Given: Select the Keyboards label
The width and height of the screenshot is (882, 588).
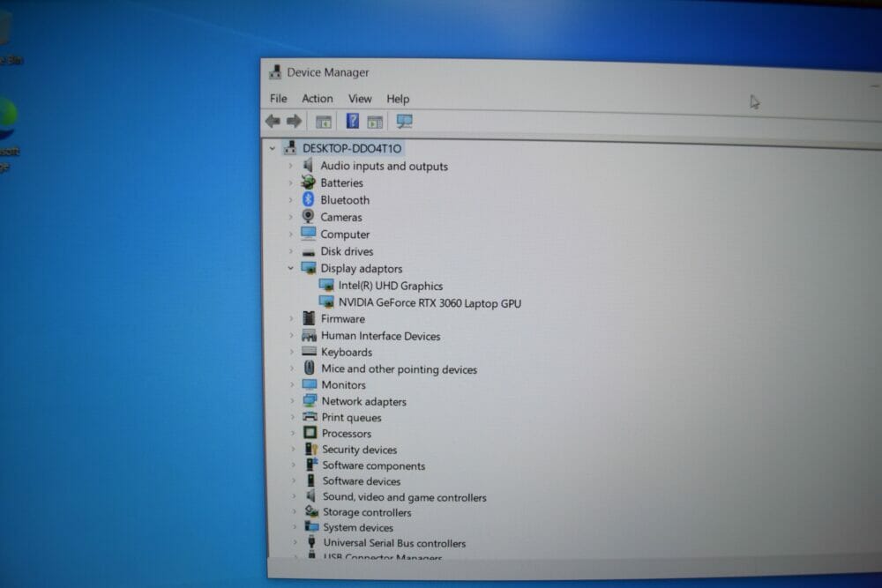Looking at the screenshot, I should pos(347,352).
